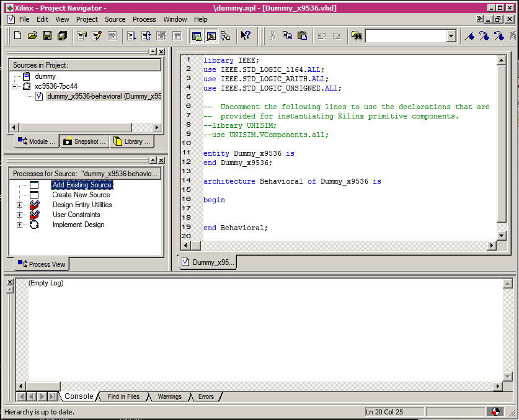The image size is (519, 420).
Task: Click the toggle bookmark flag icon
Action: 469,35
